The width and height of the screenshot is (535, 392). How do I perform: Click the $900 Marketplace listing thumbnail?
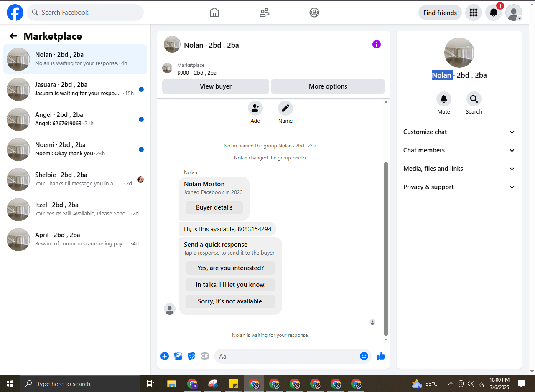pos(167,68)
